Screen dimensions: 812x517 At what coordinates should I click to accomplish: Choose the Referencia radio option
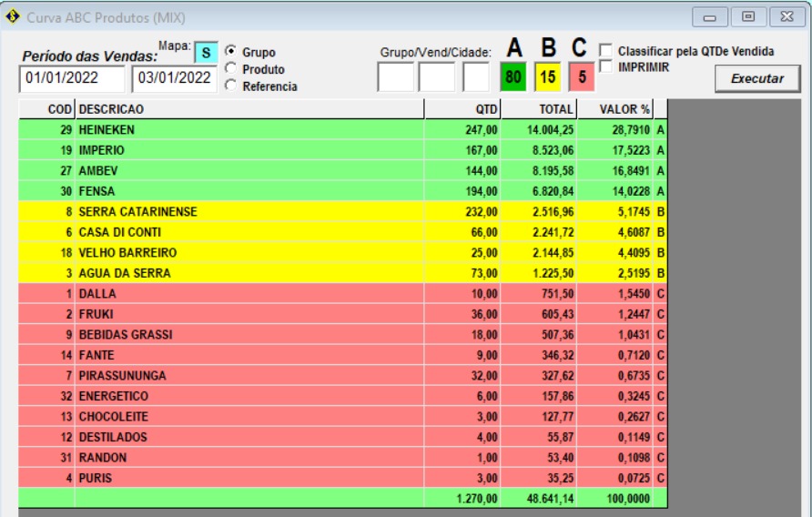(x=230, y=86)
